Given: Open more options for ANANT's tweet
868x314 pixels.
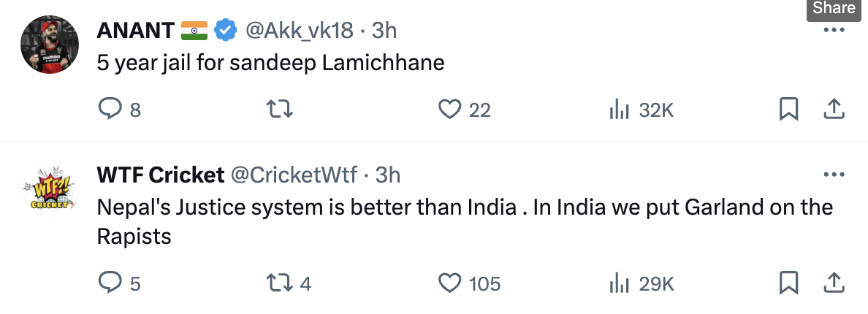Looking at the screenshot, I should tap(834, 31).
